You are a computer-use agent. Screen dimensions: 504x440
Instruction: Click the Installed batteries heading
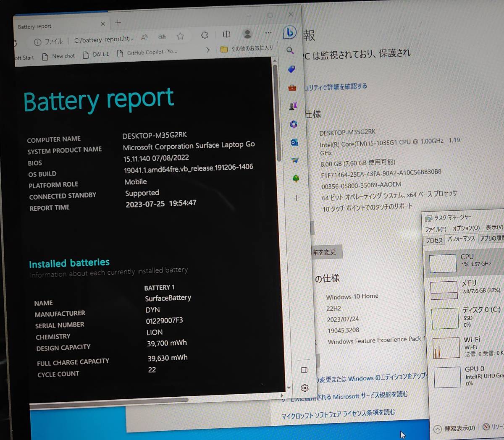(x=69, y=263)
